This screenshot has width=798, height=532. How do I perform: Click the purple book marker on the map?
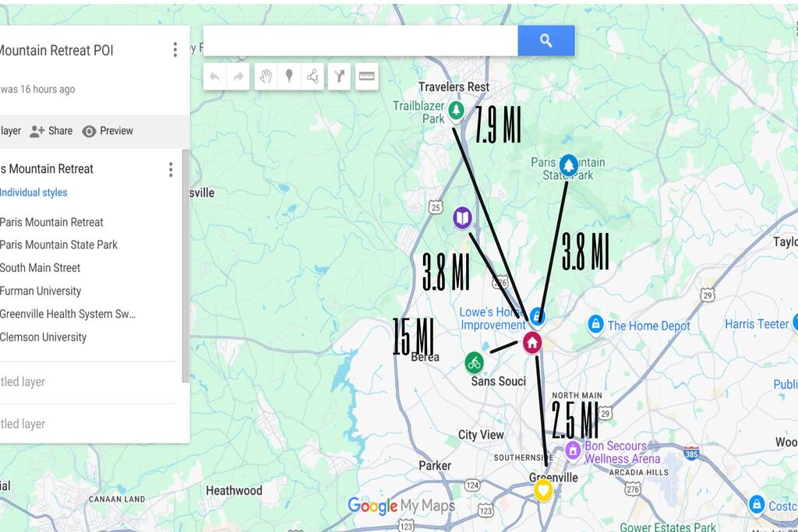pos(463,217)
